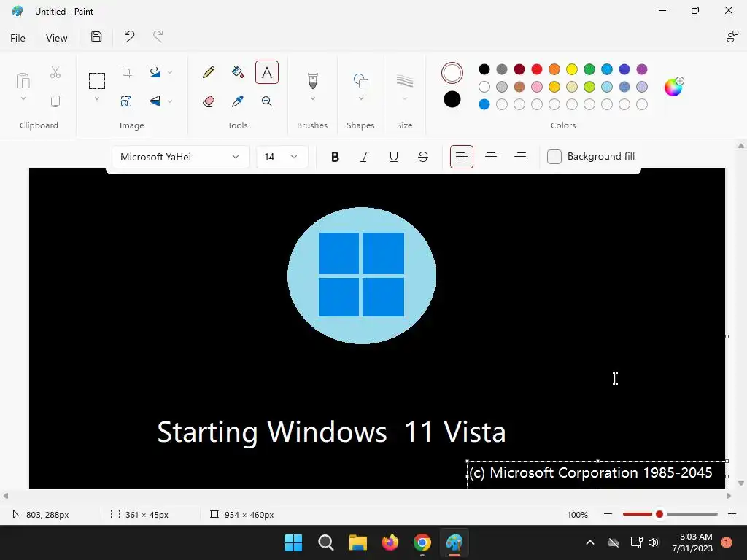Set text alignment to right
Screen dimensions: 747x560
pos(520,157)
